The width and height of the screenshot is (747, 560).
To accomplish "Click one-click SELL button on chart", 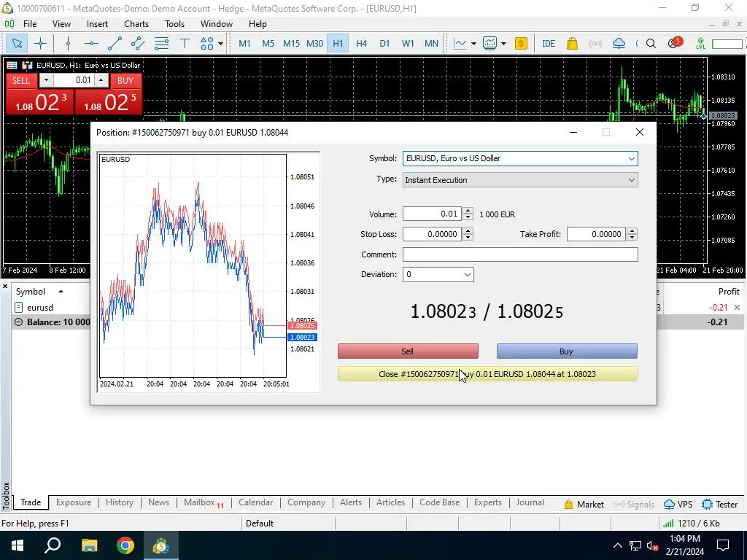I will (x=21, y=80).
